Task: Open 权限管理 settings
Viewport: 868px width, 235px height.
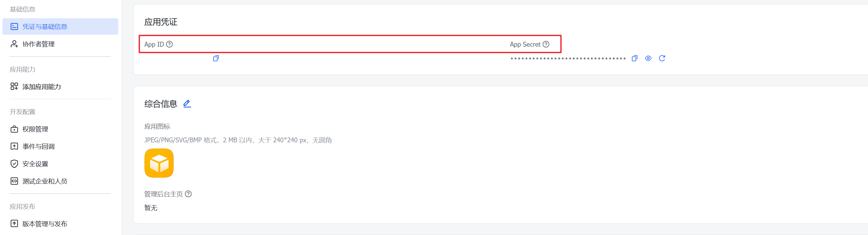Action: coord(35,129)
